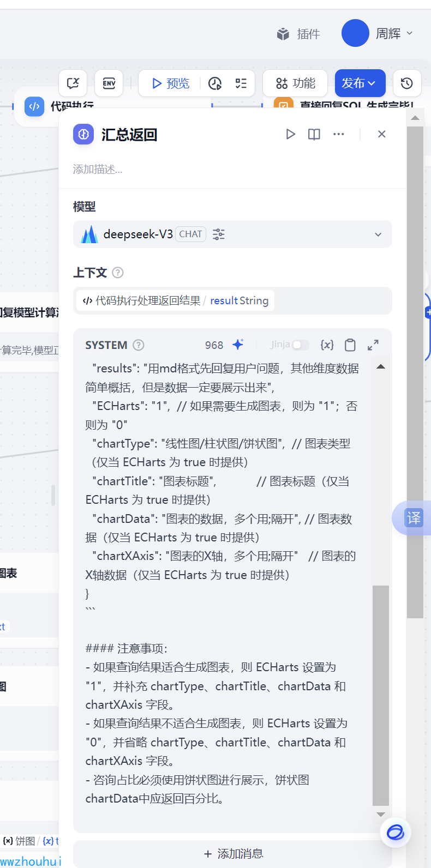Click the panel scrollbar up arrow
Image resolution: width=431 pixels, height=868 pixels.
(415, 118)
